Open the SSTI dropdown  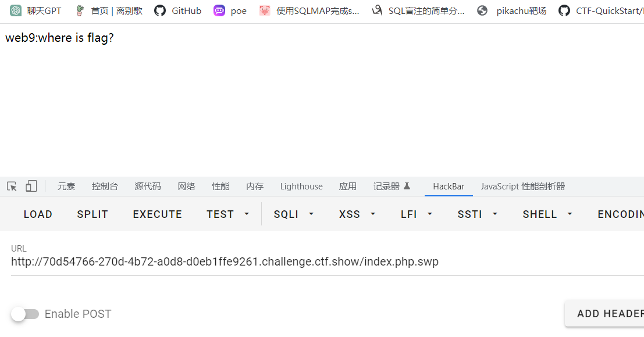pos(478,214)
